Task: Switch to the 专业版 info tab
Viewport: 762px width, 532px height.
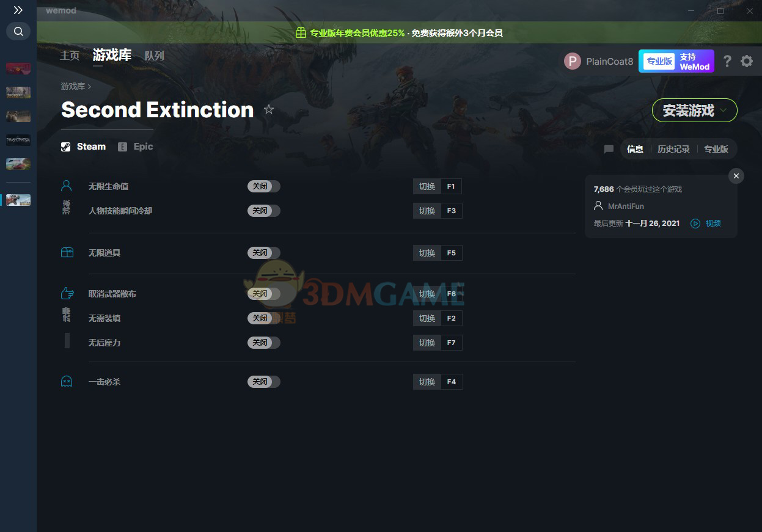Action: tap(716, 149)
